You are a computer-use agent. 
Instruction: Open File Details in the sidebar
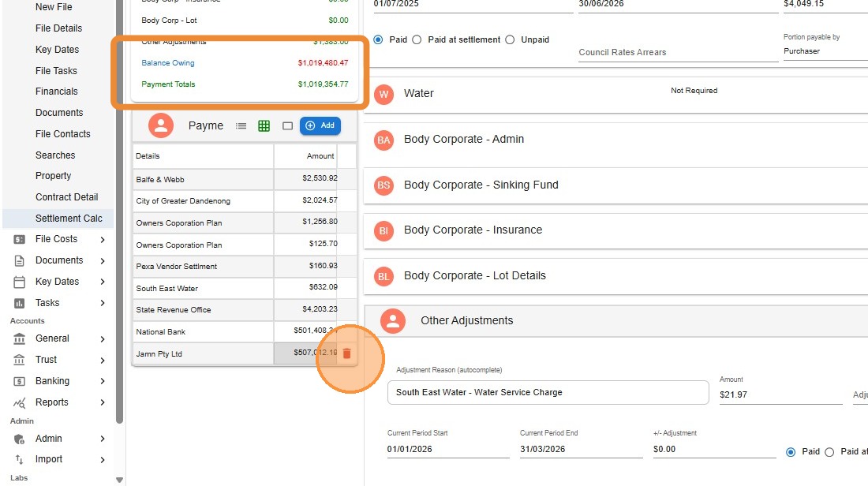pos(58,28)
